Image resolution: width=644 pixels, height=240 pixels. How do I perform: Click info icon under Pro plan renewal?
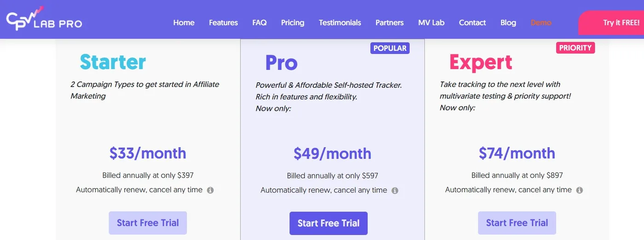(x=395, y=190)
